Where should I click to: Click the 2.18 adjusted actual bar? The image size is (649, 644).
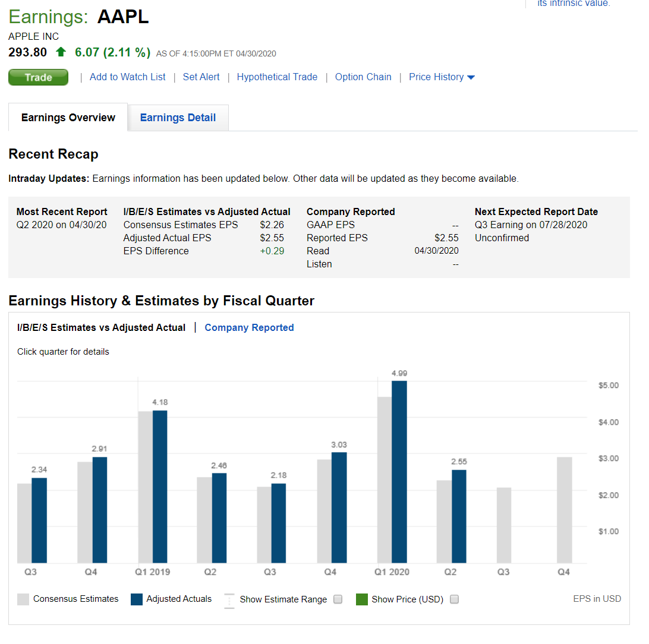click(x=279, y=523)
